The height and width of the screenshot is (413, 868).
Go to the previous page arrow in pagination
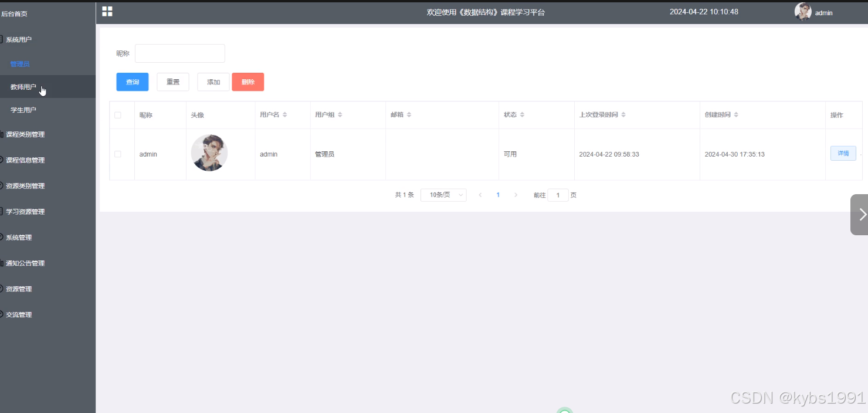click(480, 195)
